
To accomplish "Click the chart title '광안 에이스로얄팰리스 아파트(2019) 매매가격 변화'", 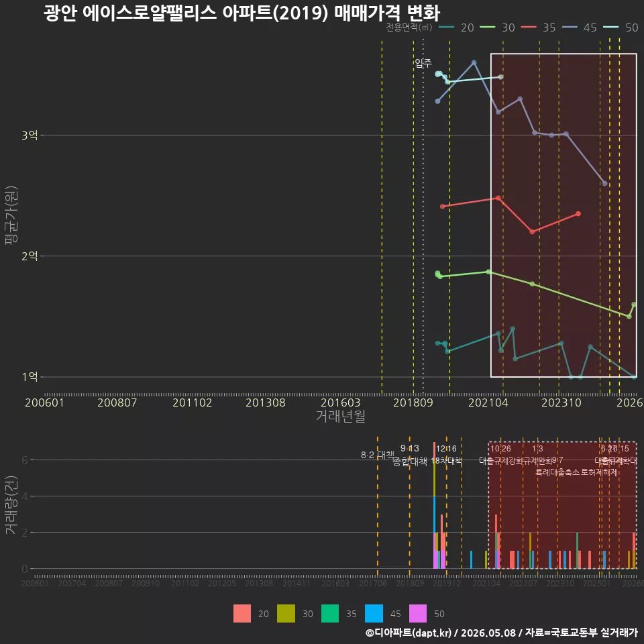I will click(242, 13).
